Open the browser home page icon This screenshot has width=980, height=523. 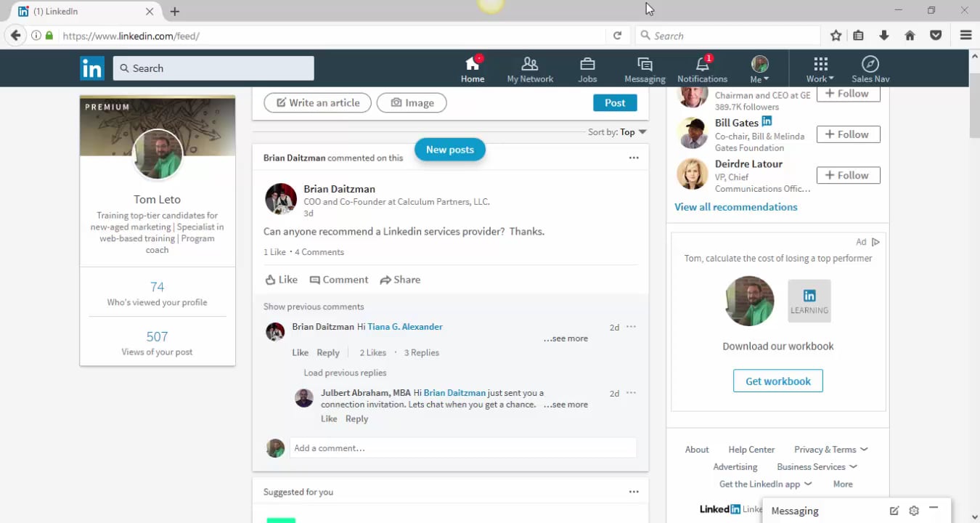(x=910, y=36)
